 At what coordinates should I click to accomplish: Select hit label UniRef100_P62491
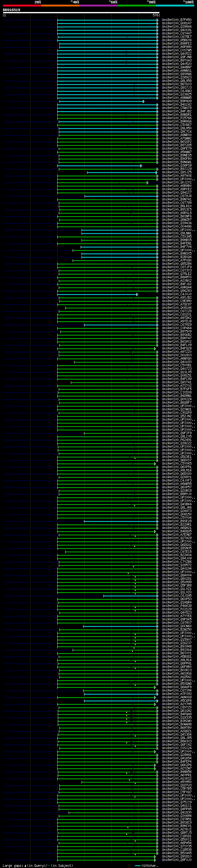177,440
